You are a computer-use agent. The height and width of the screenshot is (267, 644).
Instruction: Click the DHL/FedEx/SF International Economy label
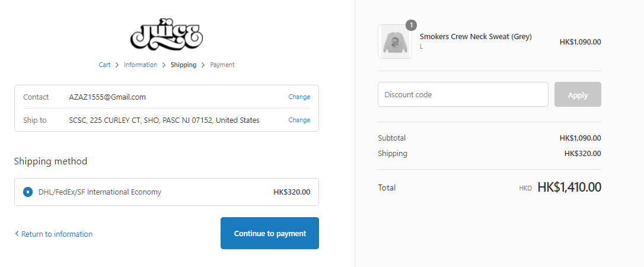click(100, 192)
